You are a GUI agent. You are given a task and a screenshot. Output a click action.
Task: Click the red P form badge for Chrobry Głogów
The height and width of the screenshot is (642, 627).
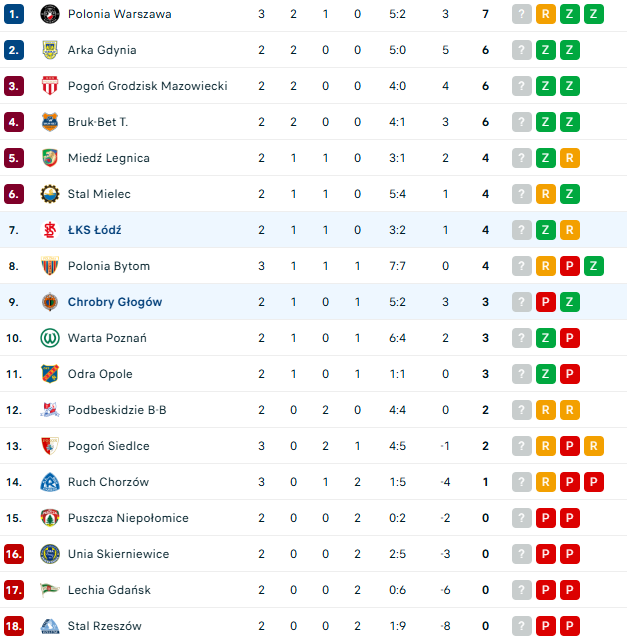(x=546, y=302)
